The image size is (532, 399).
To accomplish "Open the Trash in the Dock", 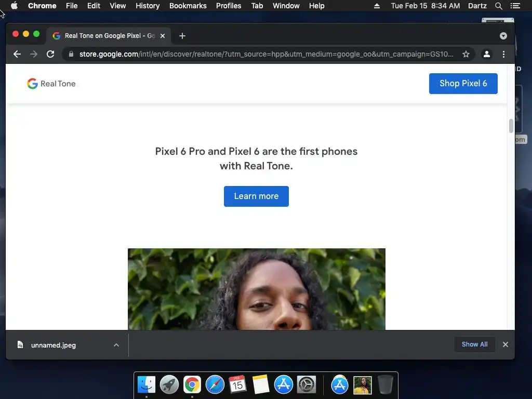I will [x=385, y=385].
